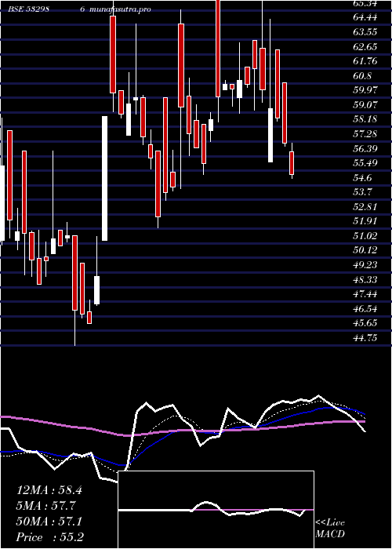
Task: Click the 54.6 price axis label
Action: tap(362, 178)
